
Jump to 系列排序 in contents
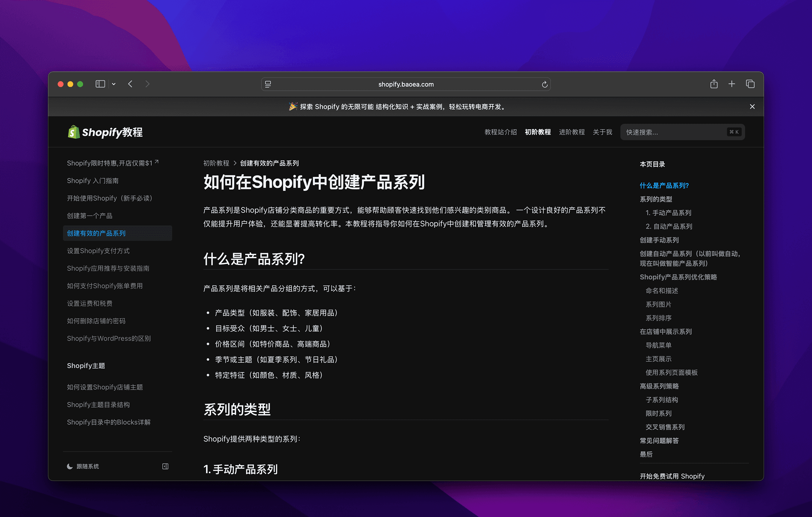tap(659, 318)
